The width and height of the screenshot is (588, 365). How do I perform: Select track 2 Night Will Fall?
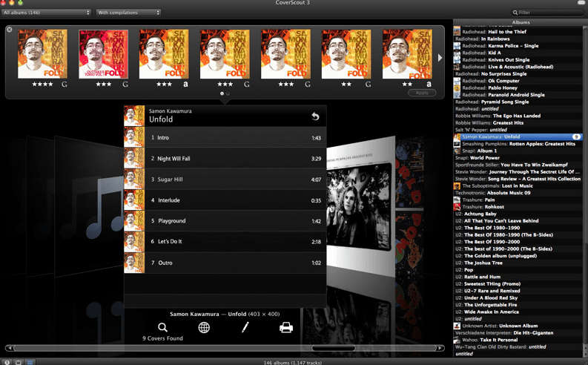click(225, 158)
